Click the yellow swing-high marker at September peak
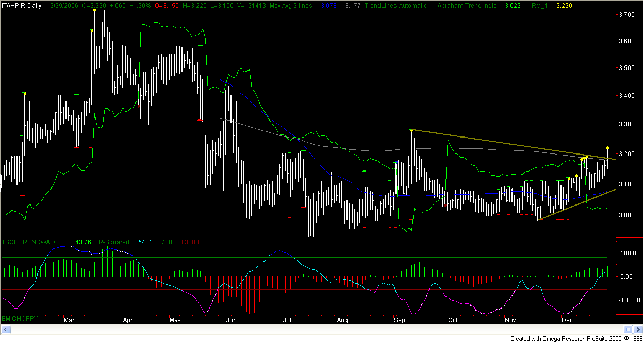Viewport: 644px width, 342px height. (411, 130)
